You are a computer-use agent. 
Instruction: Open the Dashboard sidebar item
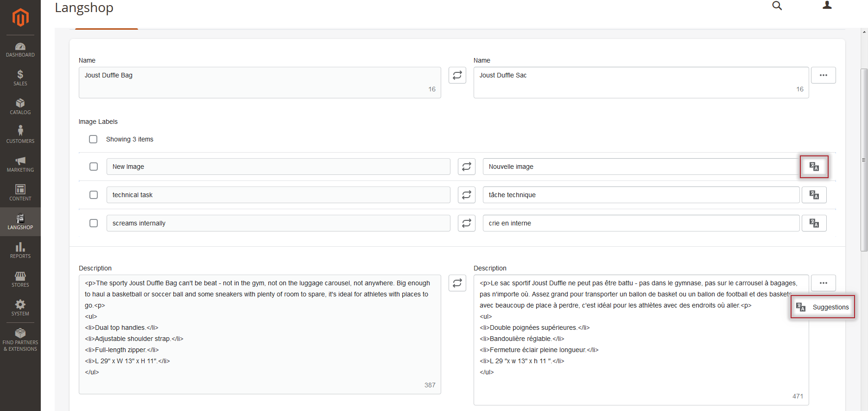20,50
